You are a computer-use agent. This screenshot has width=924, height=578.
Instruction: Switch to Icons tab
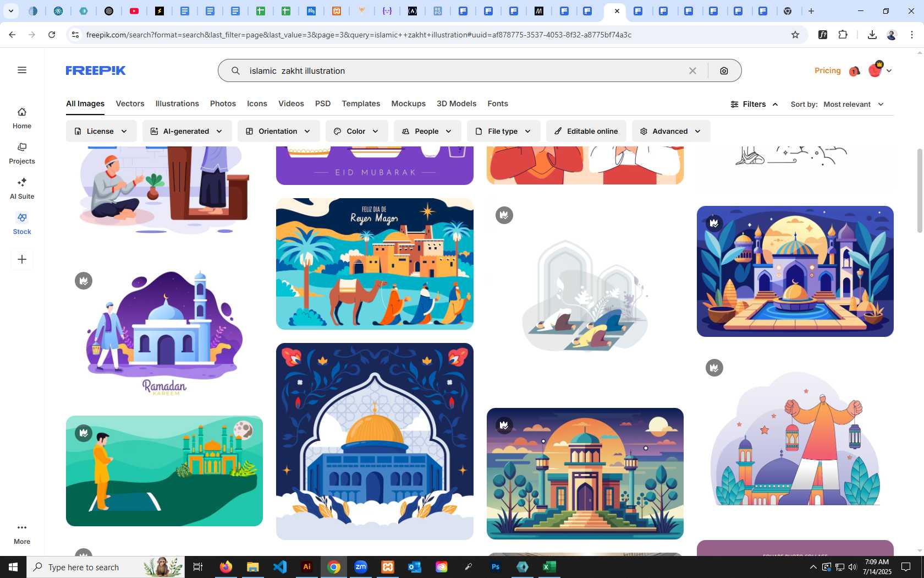[257, 103]
